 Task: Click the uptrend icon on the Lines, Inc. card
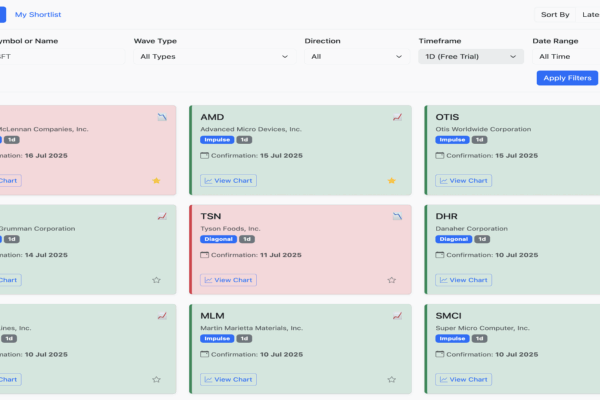[x=162, y=316]
